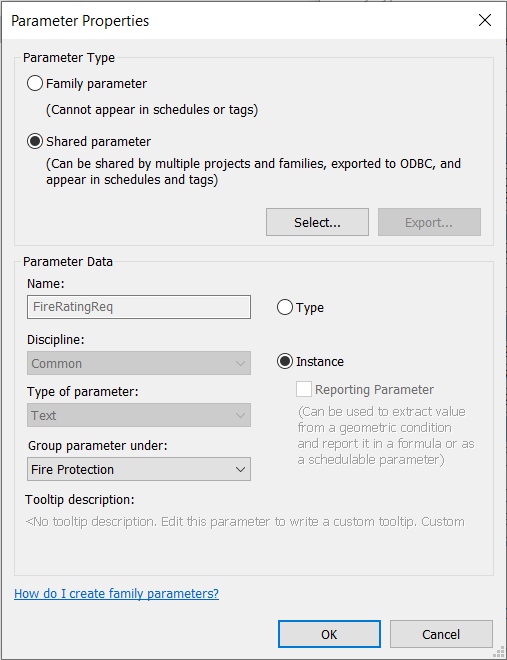
Task: Set the parameter to Type
Action: tap(285, 307)
